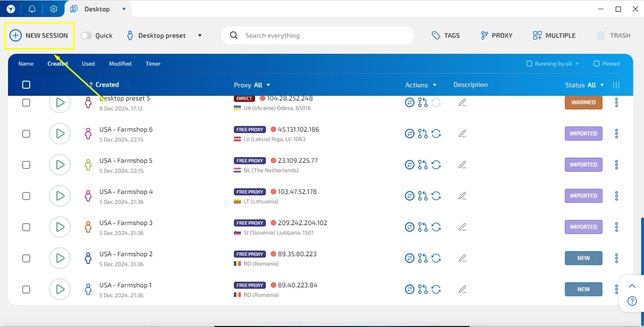Switch to the Modified sort tab
The width and height of the screenshot is (644, 327).
120,64
